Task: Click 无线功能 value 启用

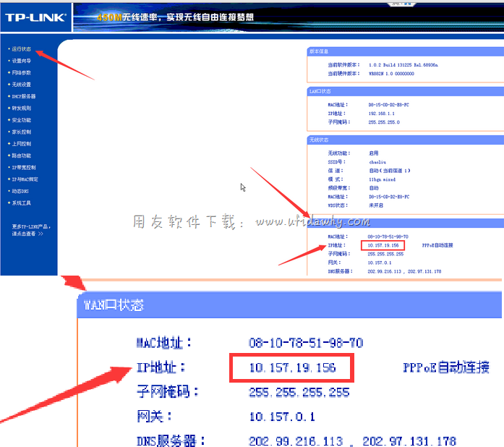Action: pos(374,153)
